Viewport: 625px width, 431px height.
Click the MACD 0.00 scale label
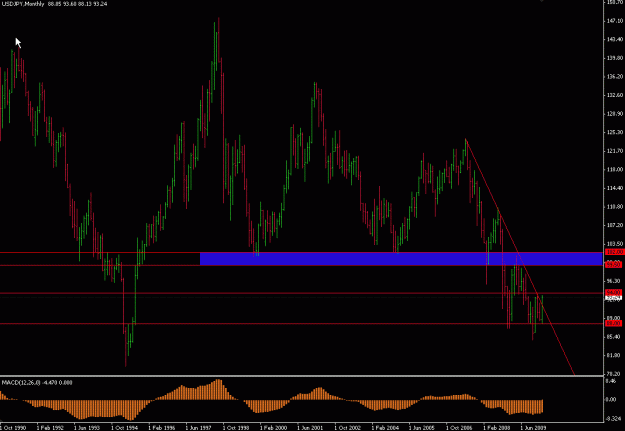[612, 400]
